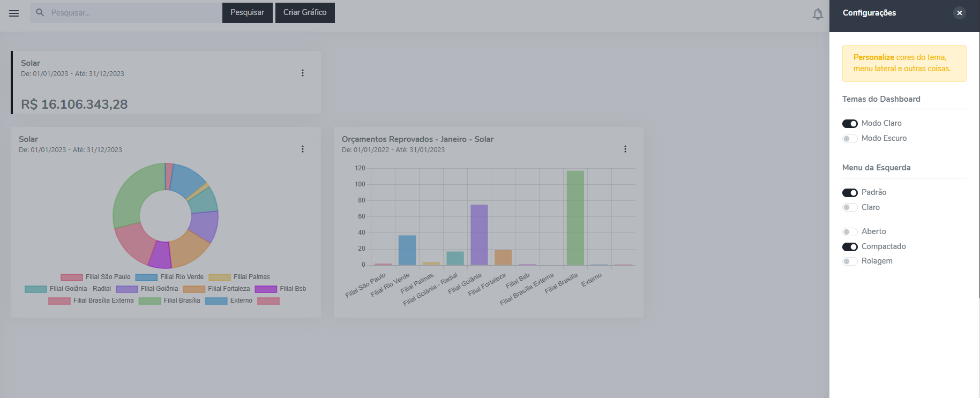The image size is (980, 398).
Task: Enable the Modo Escuro toggle
Action: [850, 139]
